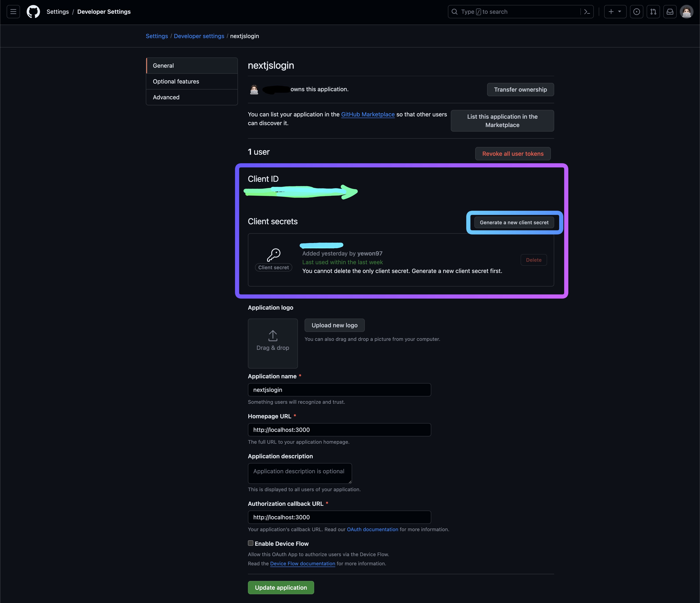This screenshot has height=603, width=700.
Task: Open the command palette icon
Action: coord(587,12)
